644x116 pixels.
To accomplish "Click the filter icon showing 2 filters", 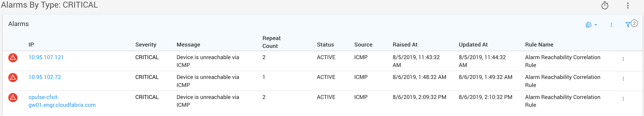I will click(628, 25).
